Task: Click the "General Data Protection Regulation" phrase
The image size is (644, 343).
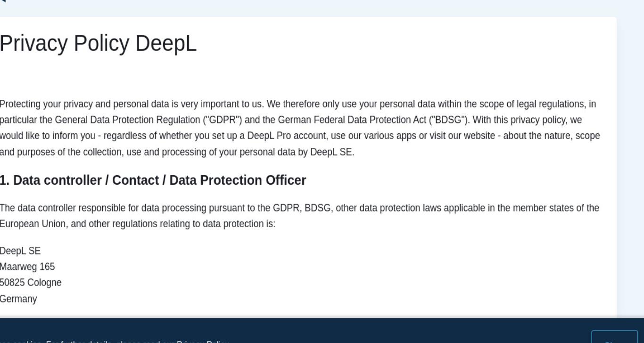Action: [128, 120]
